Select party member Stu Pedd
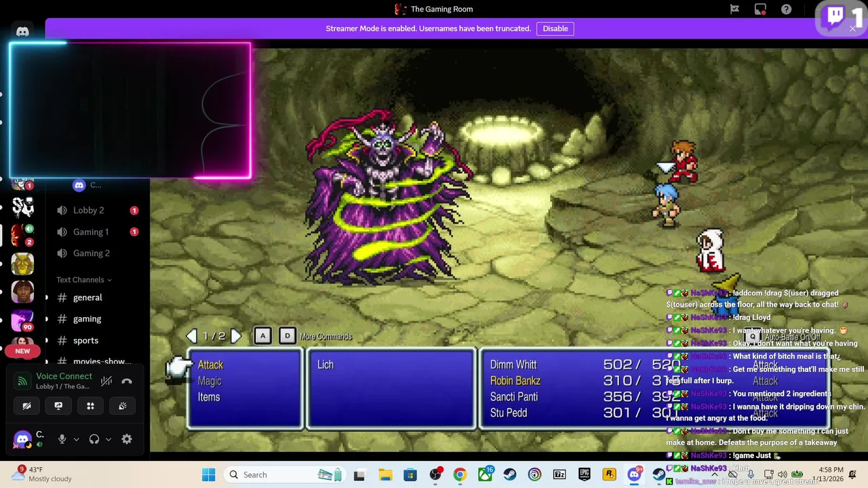Viewport: 868px width, 488px height. (x=509, y=413)
